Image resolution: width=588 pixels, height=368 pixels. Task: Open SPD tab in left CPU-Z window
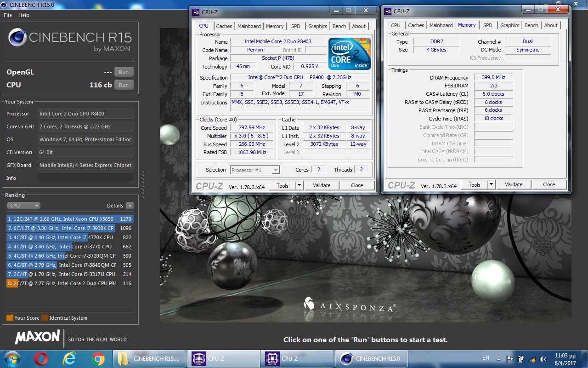(296, 26)
